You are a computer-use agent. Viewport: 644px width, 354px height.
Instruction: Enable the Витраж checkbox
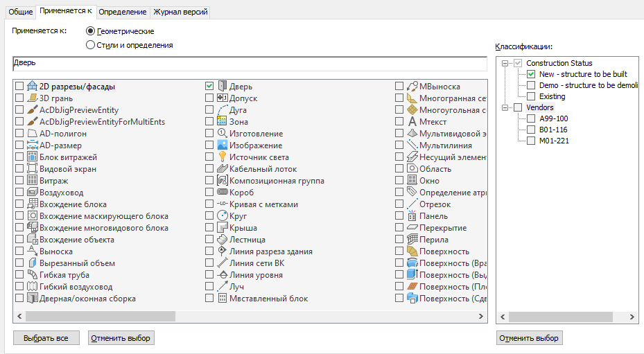coord(19,181)
